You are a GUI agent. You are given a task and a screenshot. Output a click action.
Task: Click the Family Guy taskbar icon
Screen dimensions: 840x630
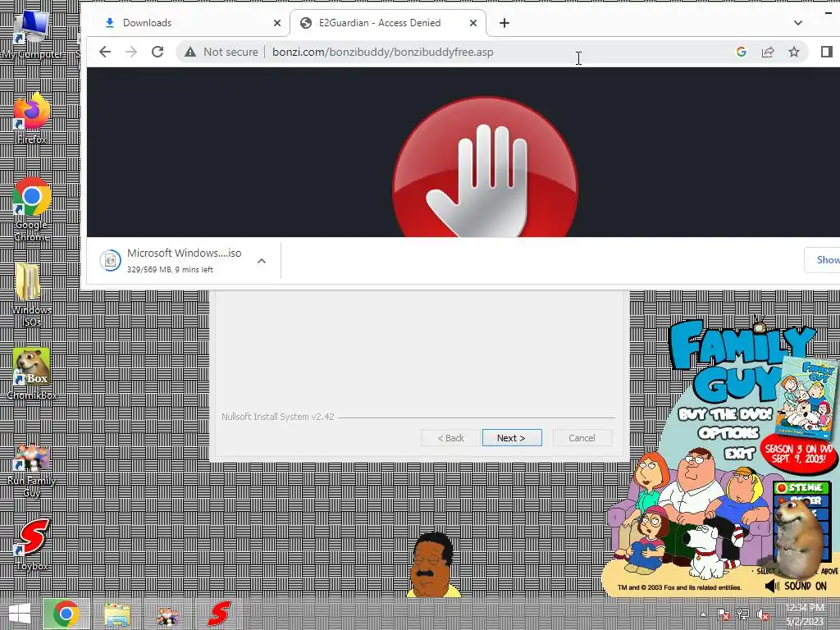coord(167,614)
